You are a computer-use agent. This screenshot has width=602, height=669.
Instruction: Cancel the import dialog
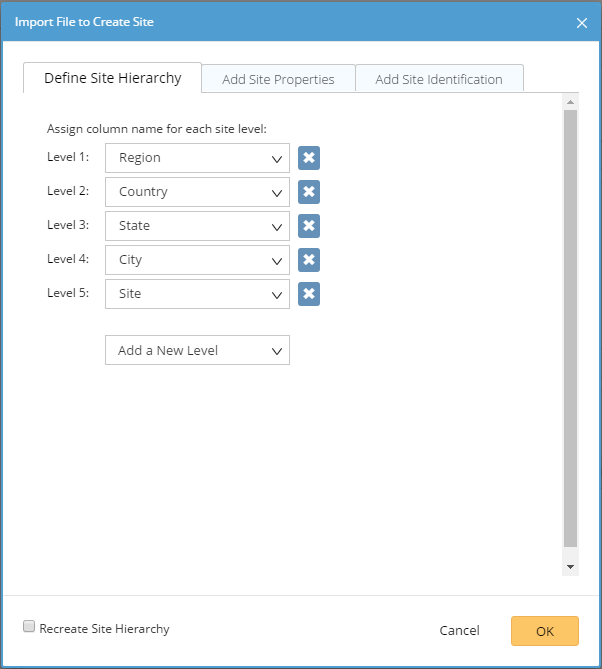459,631
